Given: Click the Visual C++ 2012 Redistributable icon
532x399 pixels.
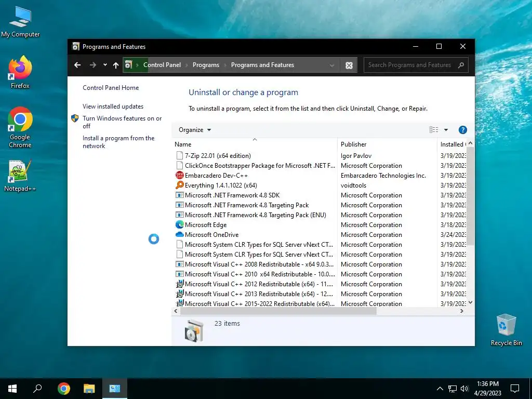Looking at the screenshot, I should (x=179, y=284).
